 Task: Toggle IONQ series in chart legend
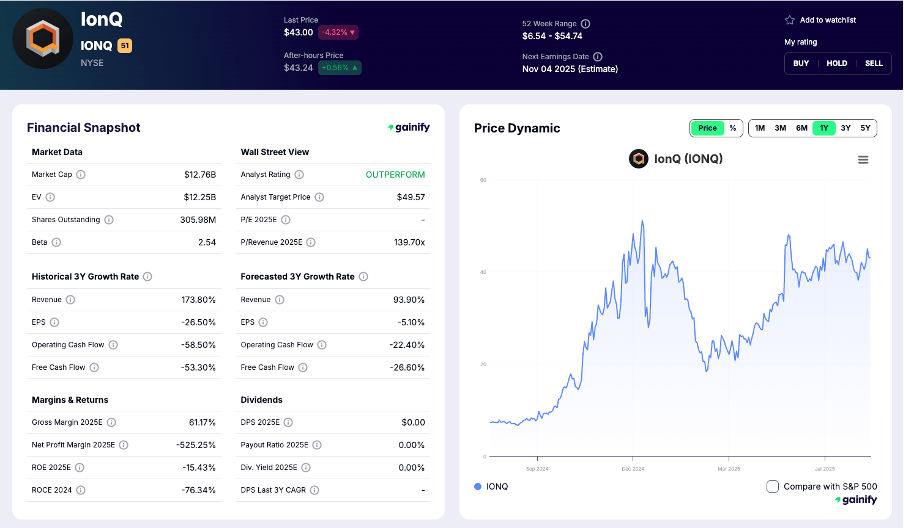491,486
